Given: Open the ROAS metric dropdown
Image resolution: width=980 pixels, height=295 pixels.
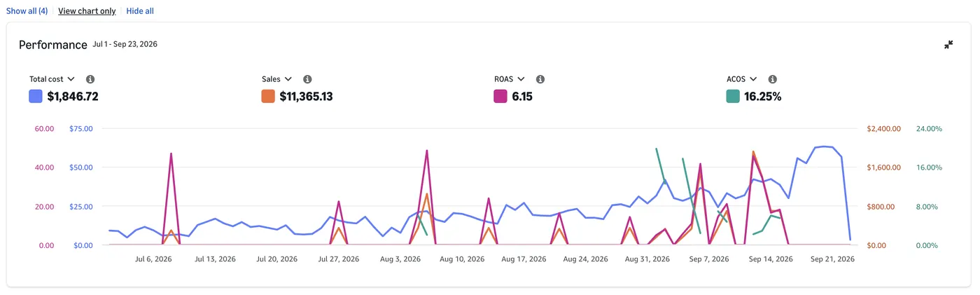Looking at the screenshot, I should click(x=510, y=80).
